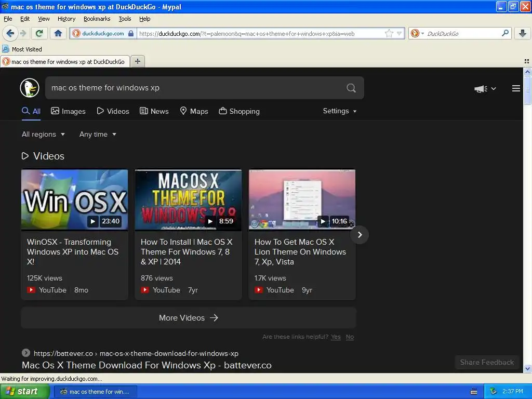Click the page scrollbar down arrow
The width and height of the screenshot is (532, 399).
pos(527,368)
